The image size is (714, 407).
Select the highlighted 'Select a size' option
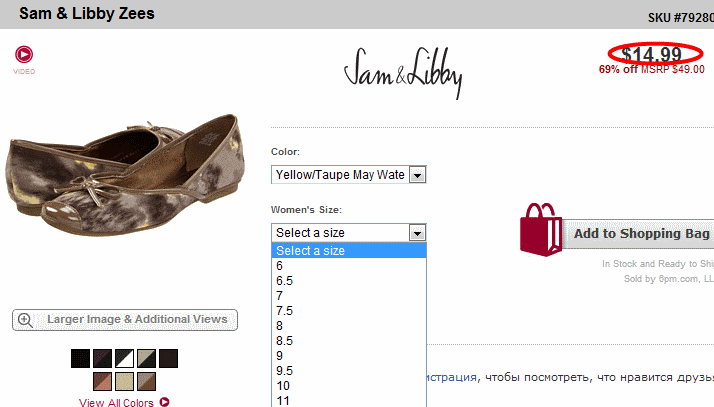[x=349, y=250]
